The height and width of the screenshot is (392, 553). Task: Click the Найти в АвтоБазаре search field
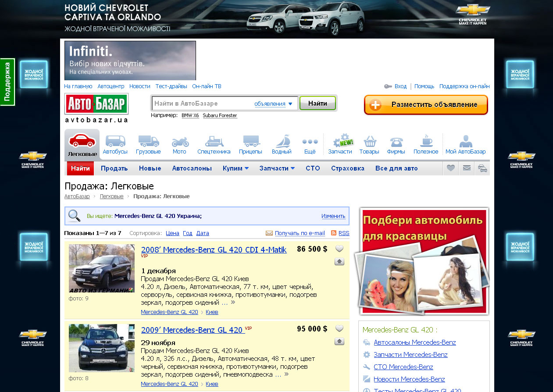pyautogui.click(x=203, y=104)
